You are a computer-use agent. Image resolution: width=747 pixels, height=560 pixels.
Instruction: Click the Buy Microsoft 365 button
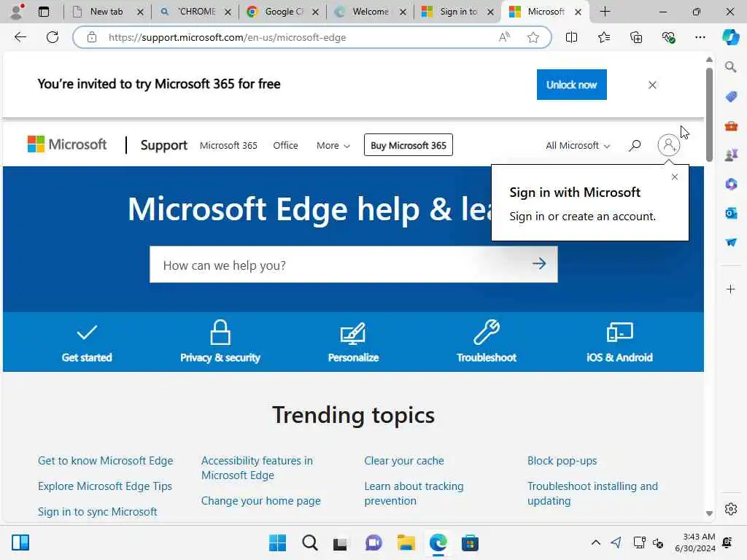click(409, 145)
